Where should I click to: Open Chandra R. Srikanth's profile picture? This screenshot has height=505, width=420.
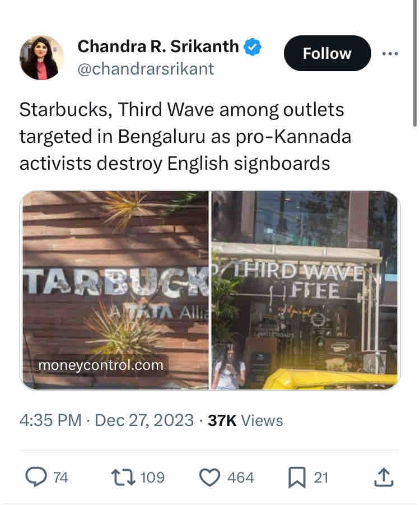point(41,58)
